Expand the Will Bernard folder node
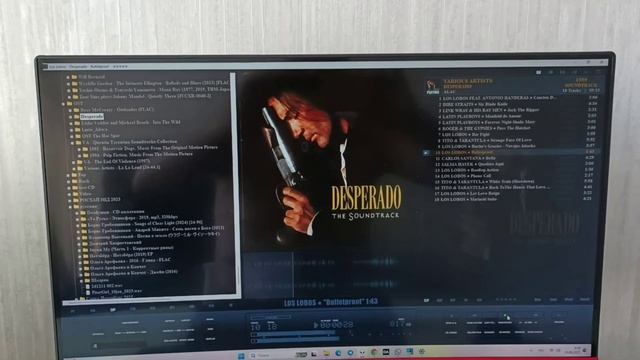640x360 pixels. 68,77
